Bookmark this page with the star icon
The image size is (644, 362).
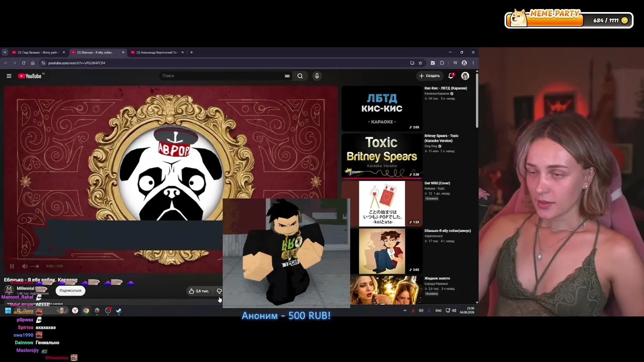(421, 63)
